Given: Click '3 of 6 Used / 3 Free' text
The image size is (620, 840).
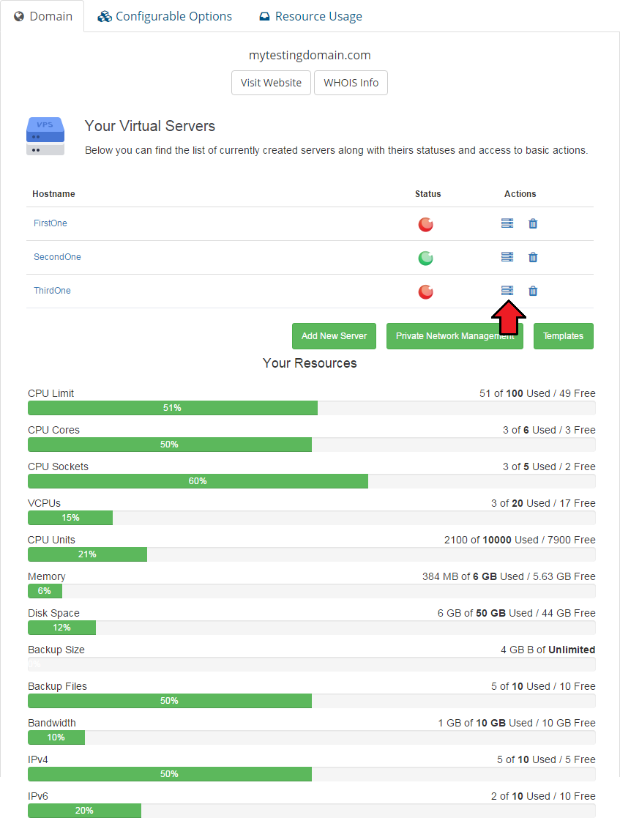Looking at the screenshot, I should (549, 430).
